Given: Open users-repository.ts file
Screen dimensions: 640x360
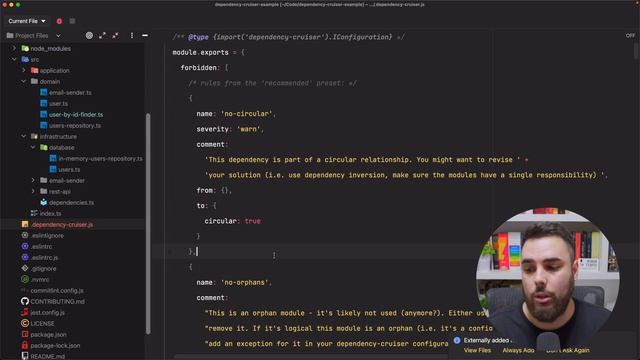Looking at the screenshot, I should tap(75, 126).
